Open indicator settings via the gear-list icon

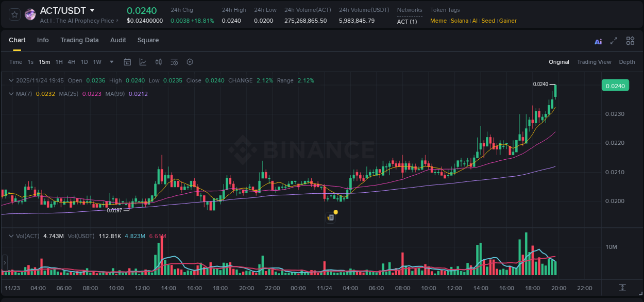tap(174, 62)
